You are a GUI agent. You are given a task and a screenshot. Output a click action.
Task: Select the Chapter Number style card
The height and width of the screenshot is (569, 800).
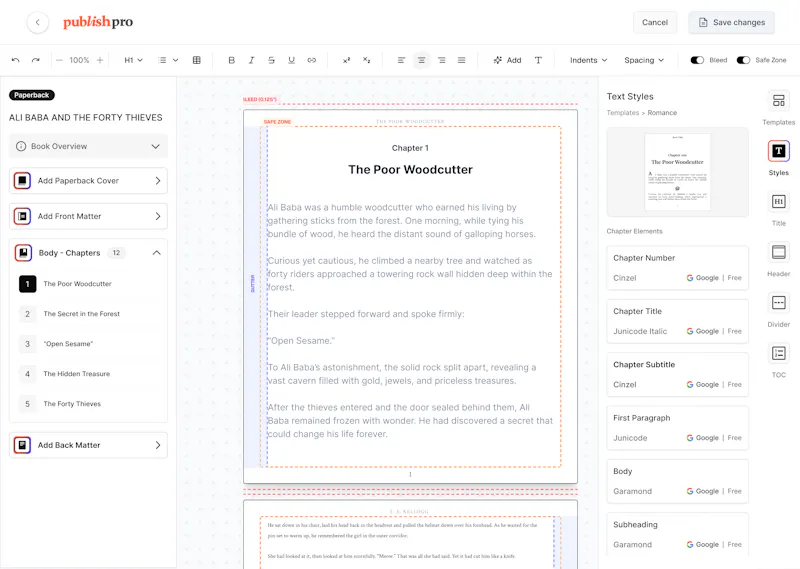coord(678,268)
